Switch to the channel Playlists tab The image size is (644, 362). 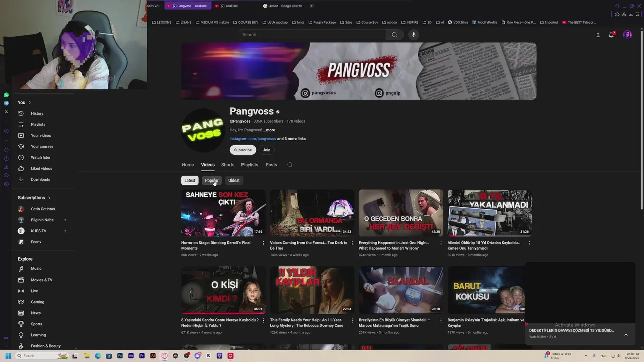[250, 165]
